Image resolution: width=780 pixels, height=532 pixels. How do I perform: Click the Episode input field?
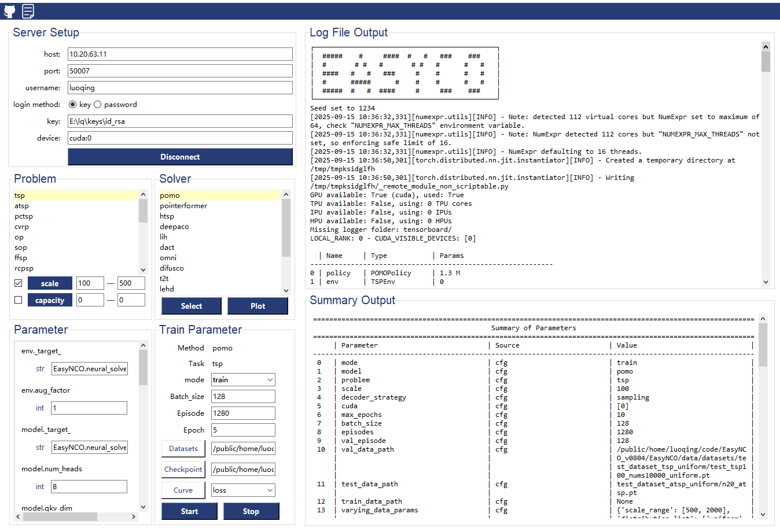[x=243, y=413]
